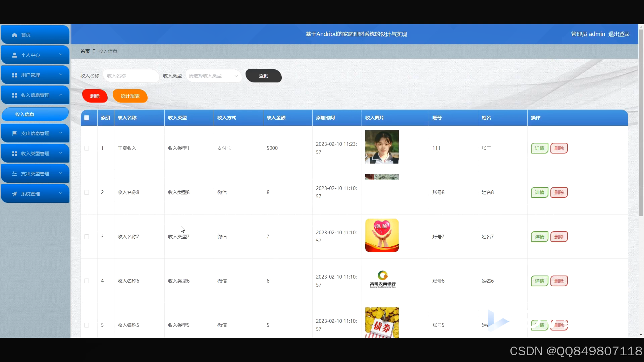Viewport: 644px width, 362px height.
Task: Click the 退出登录 link
Action: tap(619, 34)
